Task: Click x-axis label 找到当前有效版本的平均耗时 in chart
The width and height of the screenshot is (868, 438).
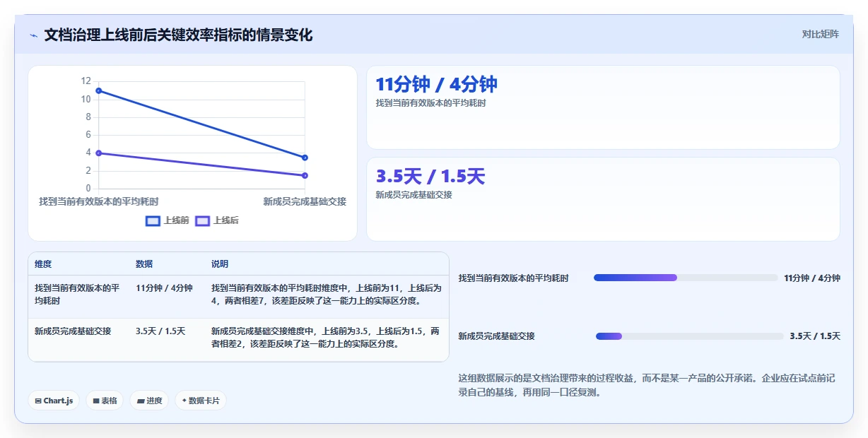Action: pyautogui.click(x=98, y=201)
